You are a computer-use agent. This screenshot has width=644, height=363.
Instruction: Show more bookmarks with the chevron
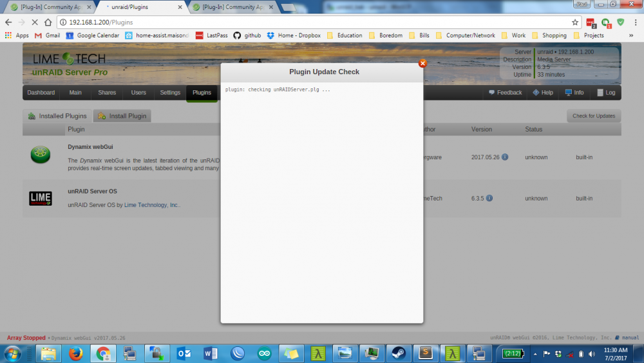[x=631, y=35]
